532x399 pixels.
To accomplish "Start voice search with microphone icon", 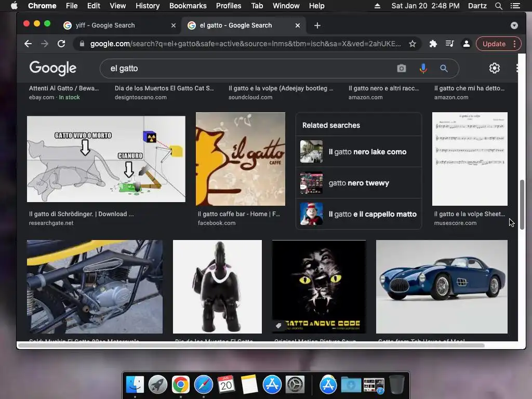I will click(x=423, y=68).
